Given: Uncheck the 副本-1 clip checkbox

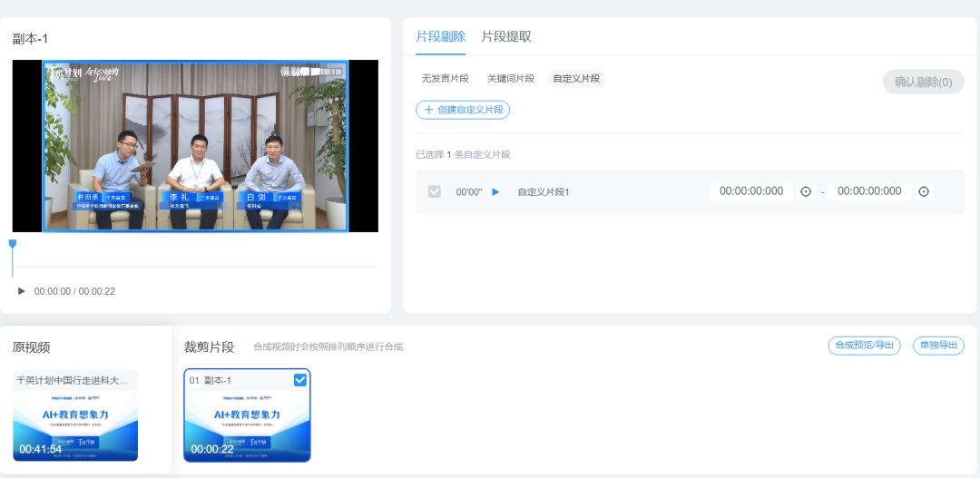Looking at the screenshot, I should click(x=300, y=380).
